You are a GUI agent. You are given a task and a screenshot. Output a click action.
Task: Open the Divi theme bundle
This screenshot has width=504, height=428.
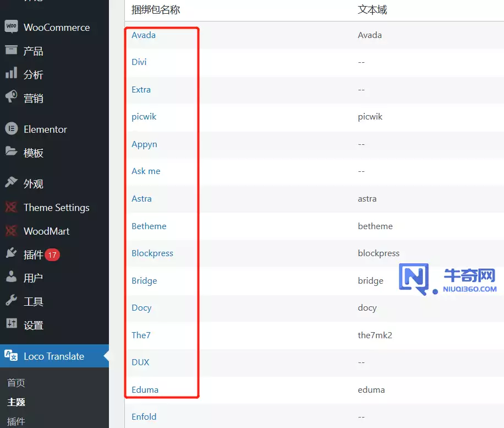click(x=139, y=62)
